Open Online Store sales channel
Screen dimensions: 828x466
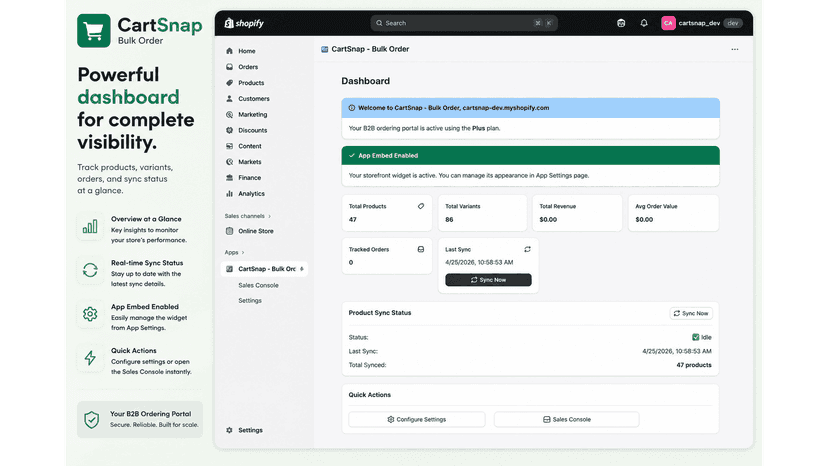pyautogui.click(x=256, y=231)
